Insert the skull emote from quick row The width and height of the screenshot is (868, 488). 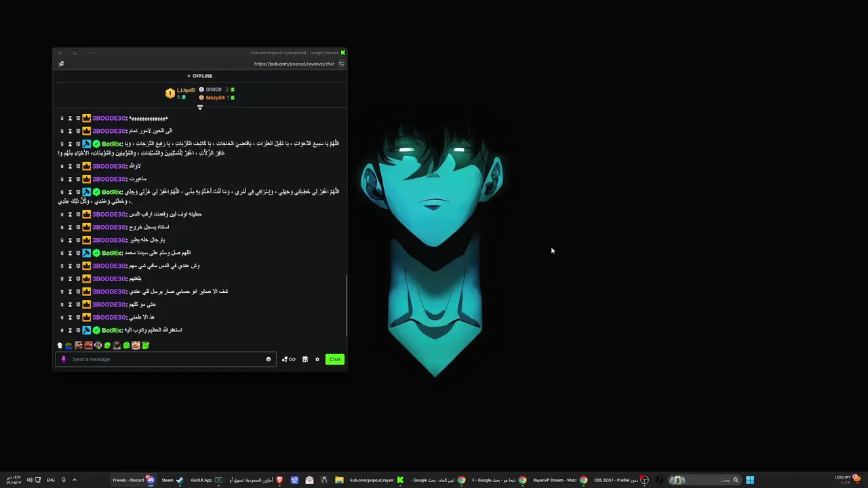coord(60,345)
